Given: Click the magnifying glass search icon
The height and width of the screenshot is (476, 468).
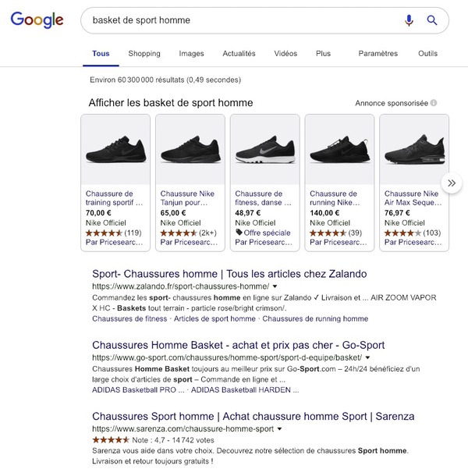Looking at the screenshot, I should point(432,20).
